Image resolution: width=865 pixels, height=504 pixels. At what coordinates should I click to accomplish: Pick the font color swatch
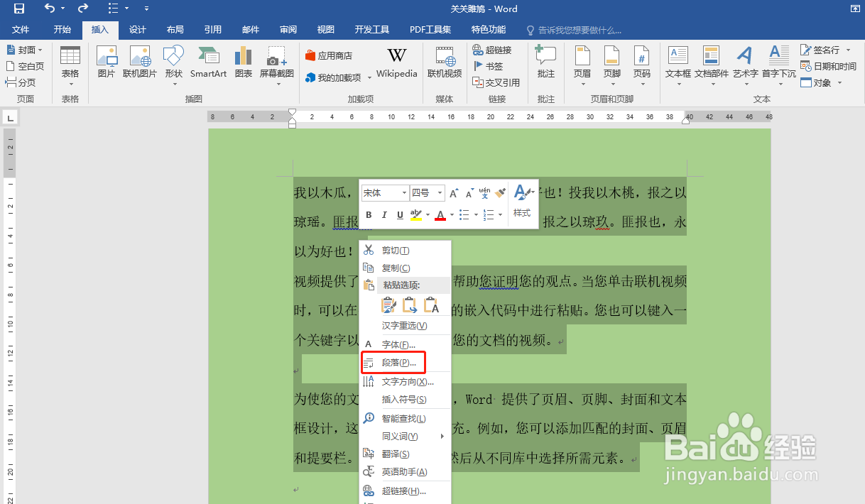point(440,215)
